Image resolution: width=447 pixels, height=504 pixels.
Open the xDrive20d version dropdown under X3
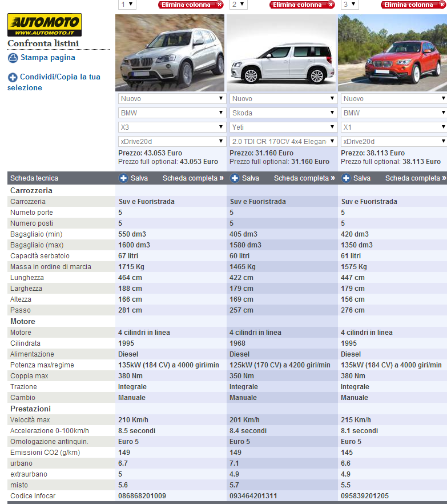(172, 142)
